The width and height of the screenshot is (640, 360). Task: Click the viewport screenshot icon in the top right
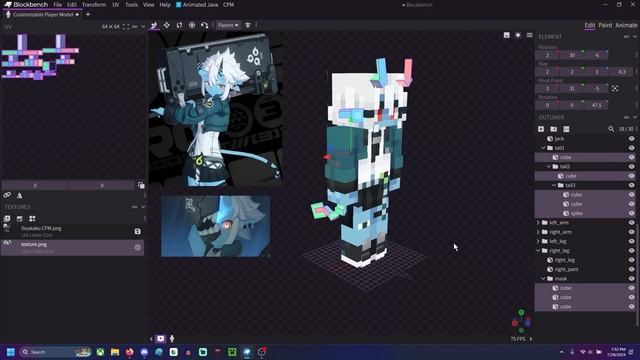507,35
